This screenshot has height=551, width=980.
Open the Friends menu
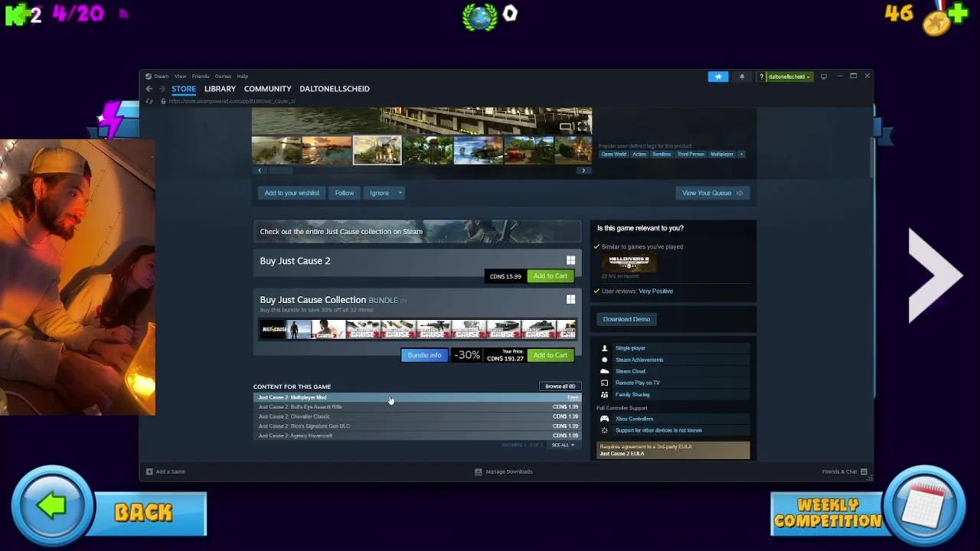201,77
